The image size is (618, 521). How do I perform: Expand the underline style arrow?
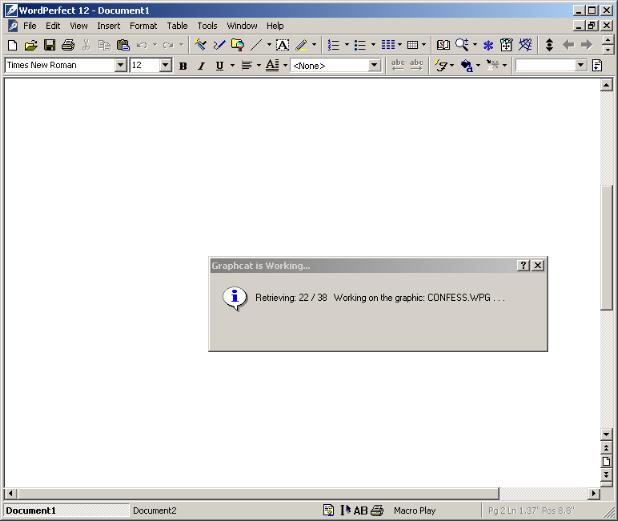232,65
